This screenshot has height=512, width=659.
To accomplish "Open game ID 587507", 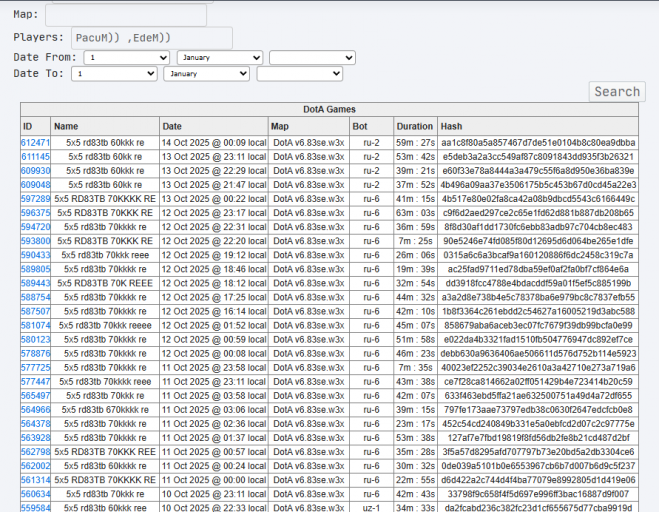I will [x=35, y=311].
